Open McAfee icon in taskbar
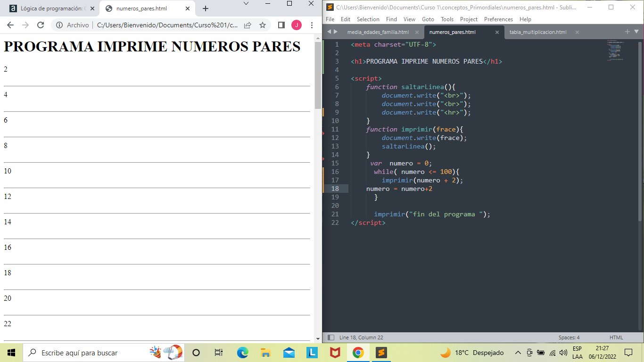This screenshot has width=644, height=362. click(335, 353)
